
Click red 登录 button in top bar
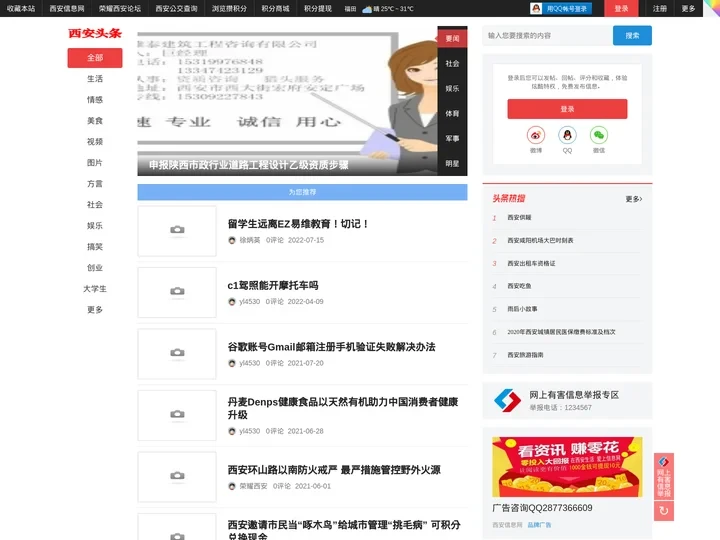tap(621, 9)
